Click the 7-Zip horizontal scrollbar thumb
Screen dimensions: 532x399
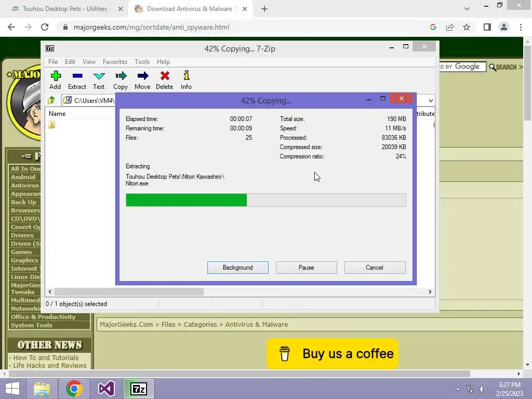point(129,292)
